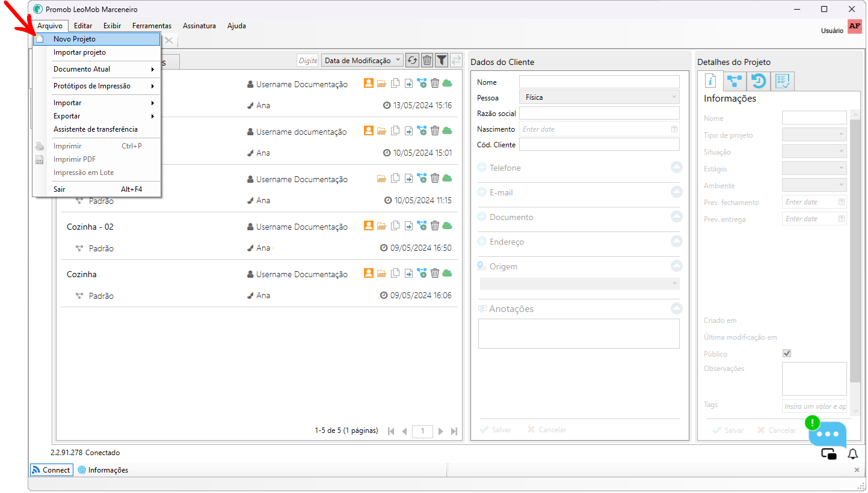This screenshot has height=493, width=868.
Task: Go to the last page of projects
Action: pyautogui.click(x=454, y=431)
